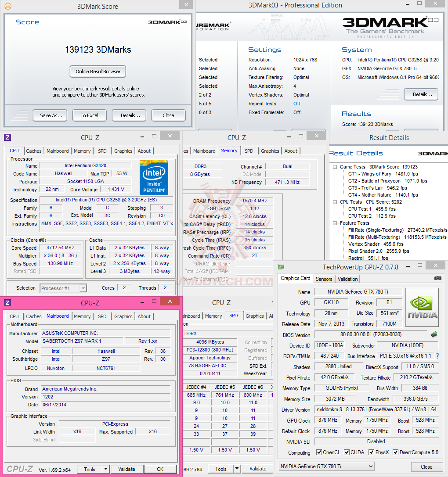448x477 pixels.
Task: Toggle the DirectCompute 5.0 checkbox
Action: 395,452
